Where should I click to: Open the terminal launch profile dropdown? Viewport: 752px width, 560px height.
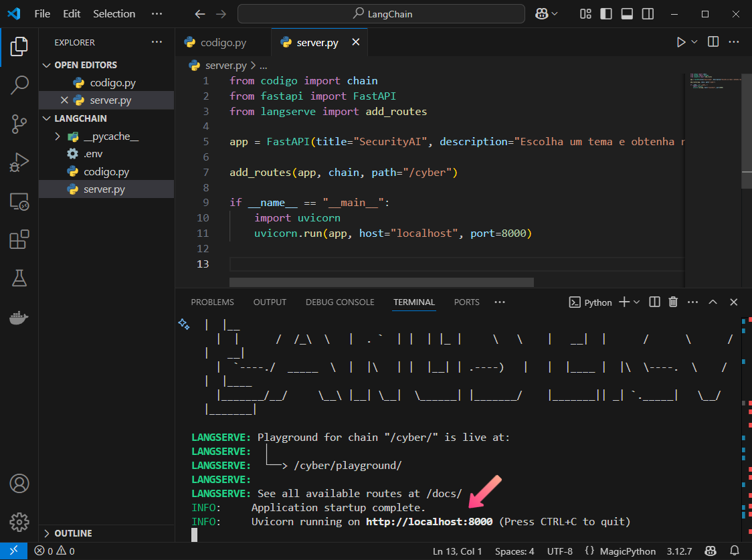click(637, 302)
